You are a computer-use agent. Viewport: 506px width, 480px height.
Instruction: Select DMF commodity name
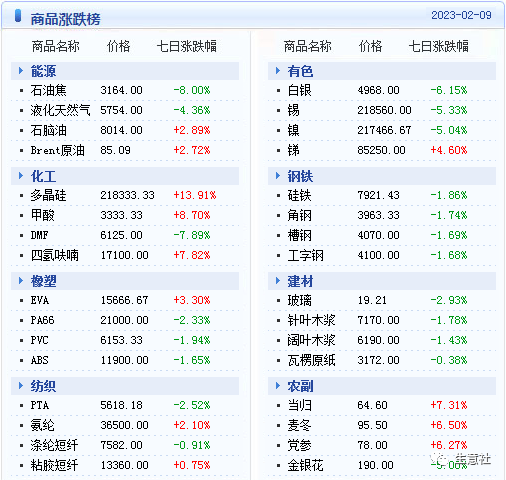40,235
